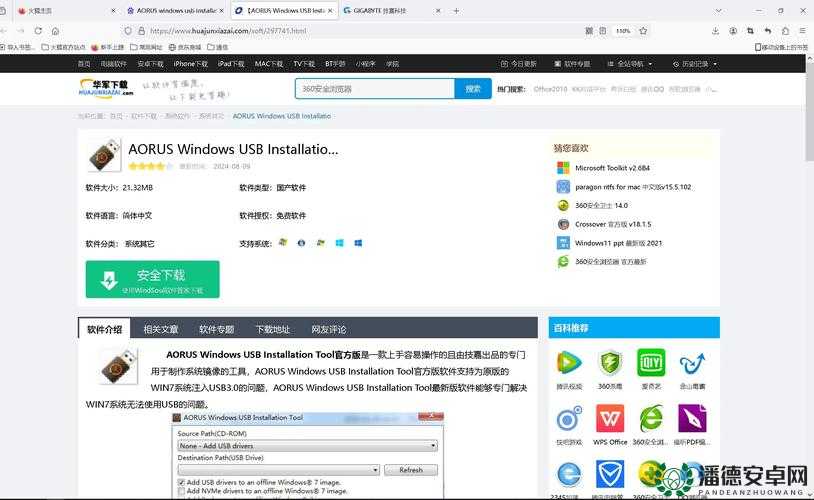The height and width of the screenshot is (500, 814).
Task: Open the 移动设备上的书签 folder
Action: point(781,47)
